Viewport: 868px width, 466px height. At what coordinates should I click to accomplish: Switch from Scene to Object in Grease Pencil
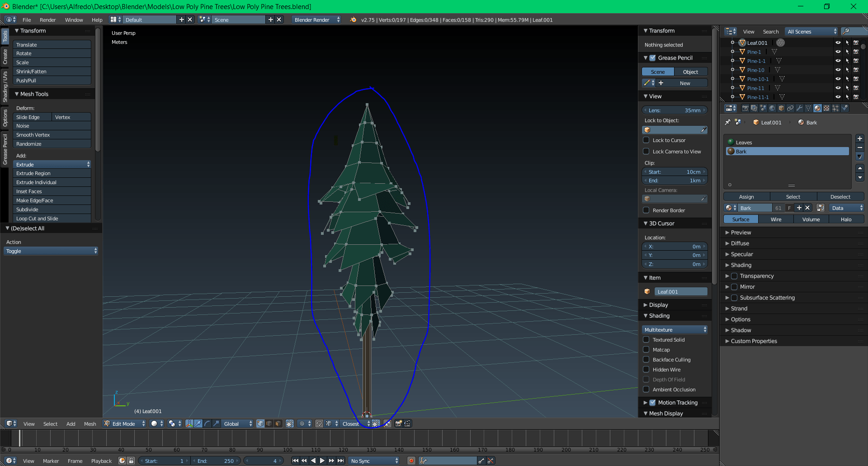pos(690,71)
